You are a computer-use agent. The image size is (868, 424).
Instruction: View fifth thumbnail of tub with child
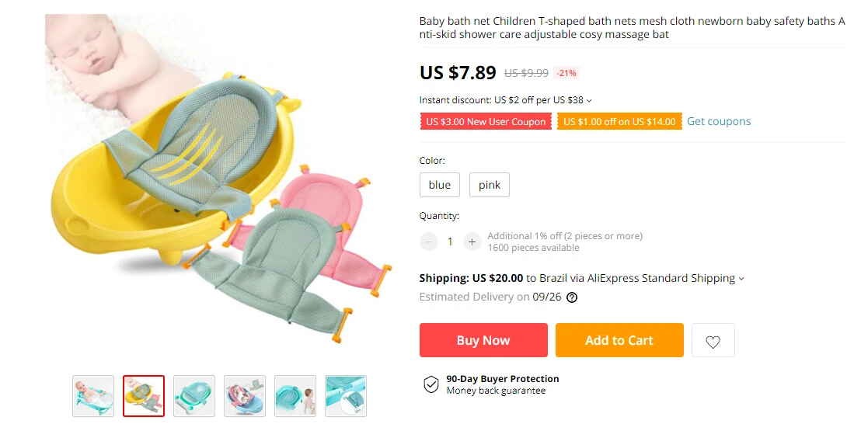tap(295, 396)
